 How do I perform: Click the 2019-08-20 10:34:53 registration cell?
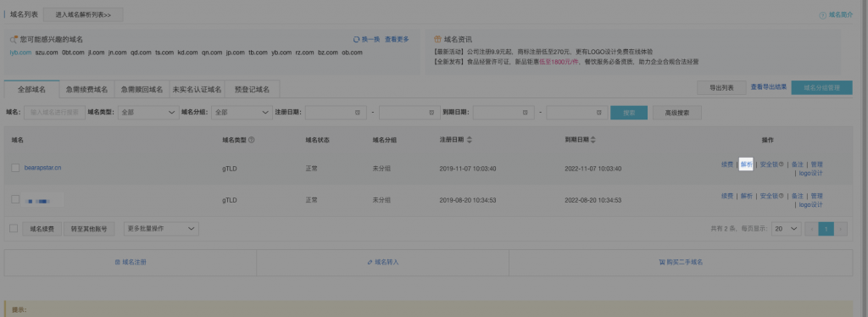468,200
